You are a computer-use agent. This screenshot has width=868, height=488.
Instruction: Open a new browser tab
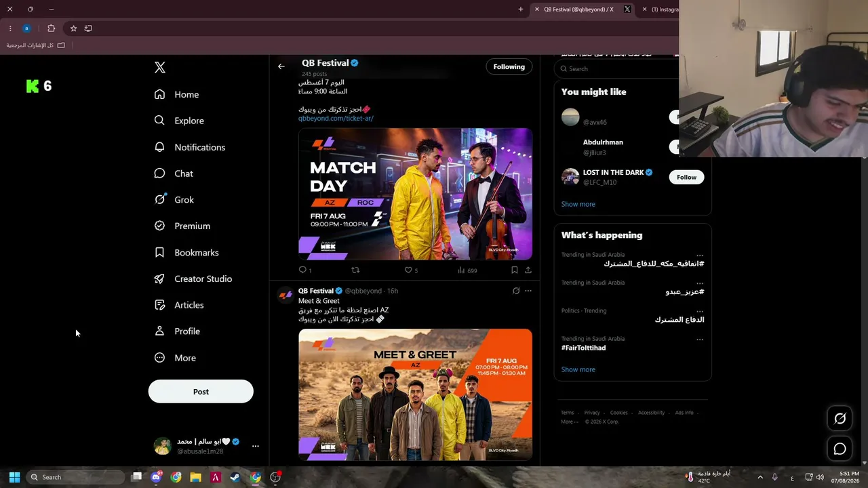(x=521, y=9)
